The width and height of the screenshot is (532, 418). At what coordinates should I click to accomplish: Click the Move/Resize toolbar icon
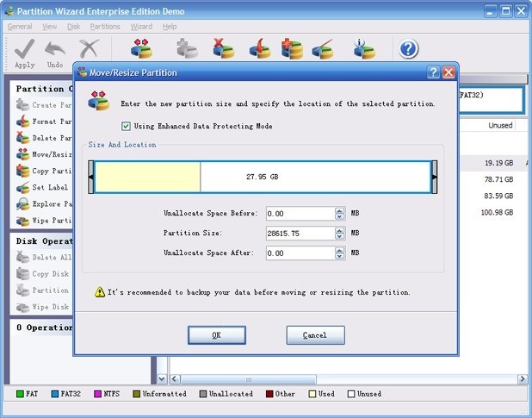pos(141,48)
